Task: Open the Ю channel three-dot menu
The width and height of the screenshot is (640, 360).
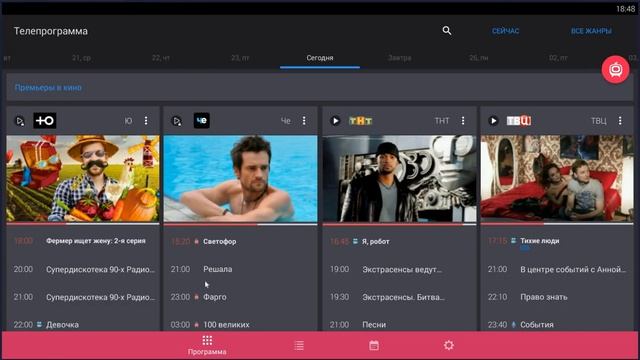Action: coord(146,121)
